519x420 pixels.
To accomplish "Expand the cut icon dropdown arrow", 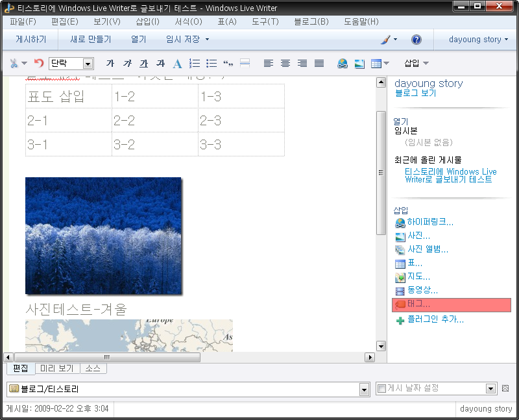I will pyautogui.click(x=24, y=63).
